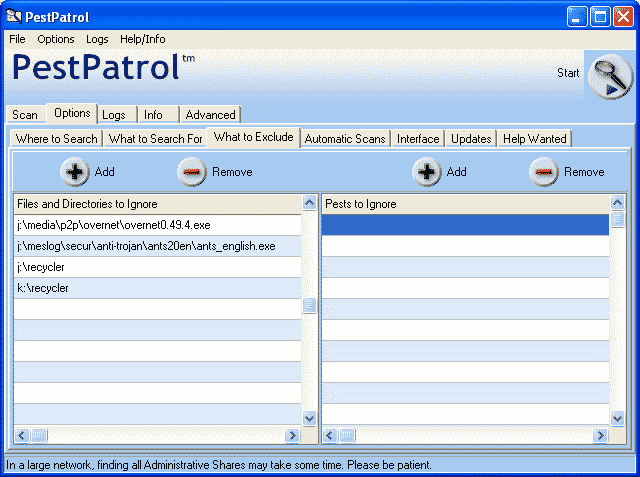This screenshot has width=640, height=477.
Task: Close the PestPatrol window
Action: pyautogui.click(x=623, y=17)
